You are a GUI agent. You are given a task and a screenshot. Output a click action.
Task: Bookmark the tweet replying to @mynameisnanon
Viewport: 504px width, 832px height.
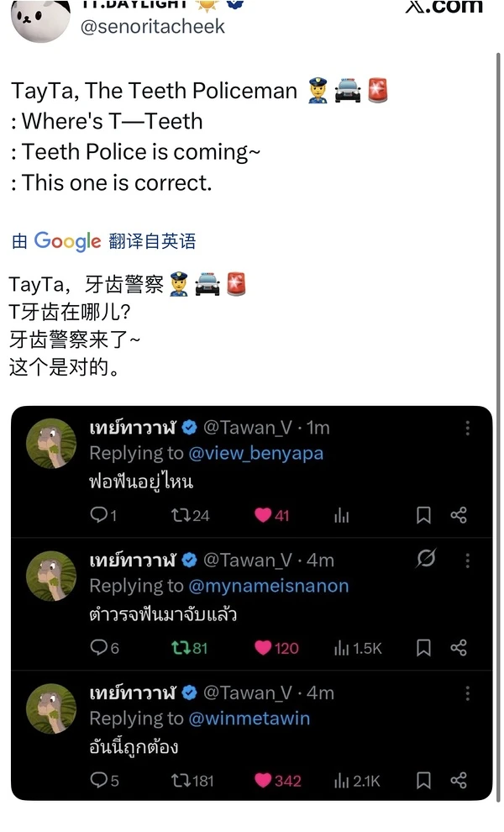[423, 647]
